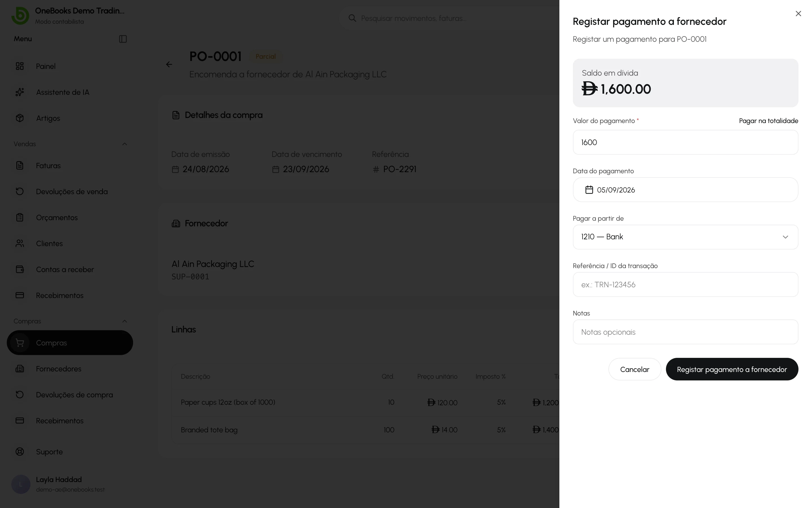Image resolution: width=812 pixels, height=508 pixels.
Task: Open Artigos in the sidebar menu
Action: click(x=70, y=118)
